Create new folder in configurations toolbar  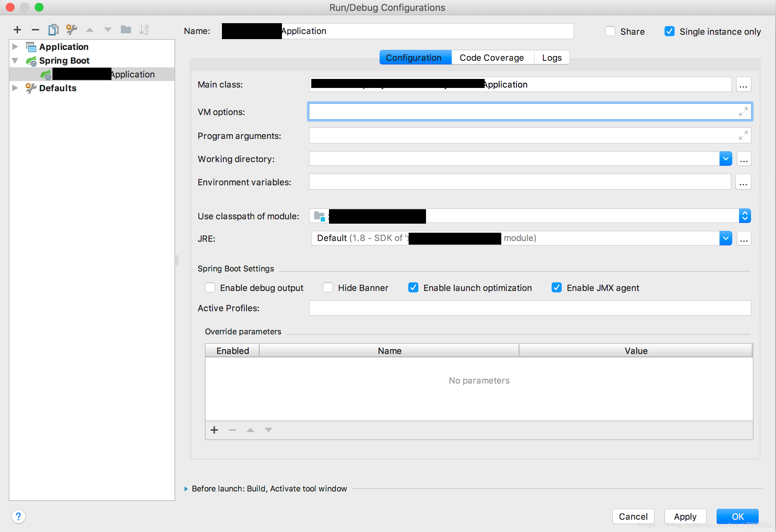[x=126, y=30]
